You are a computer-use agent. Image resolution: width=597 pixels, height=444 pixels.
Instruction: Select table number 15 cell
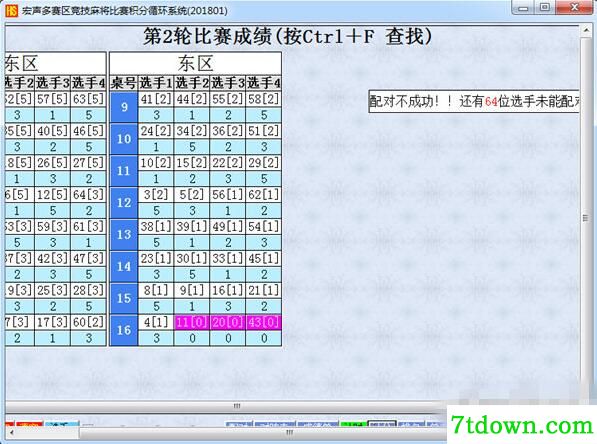pos(124,298)
